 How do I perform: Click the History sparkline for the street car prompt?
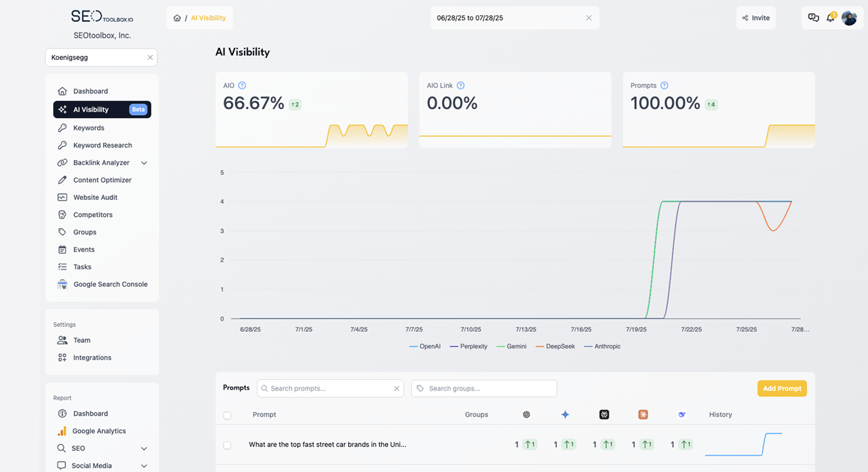click(x=744, y=444)
